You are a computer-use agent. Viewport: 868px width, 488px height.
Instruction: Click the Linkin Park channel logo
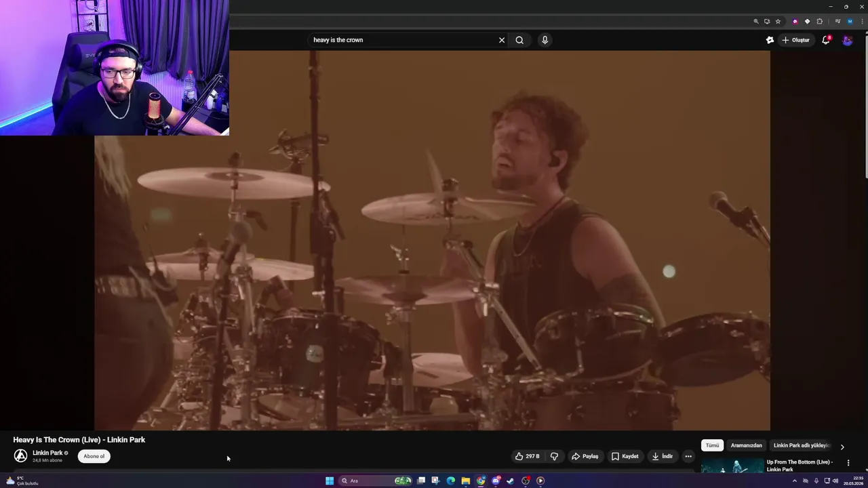pos(21,456)
